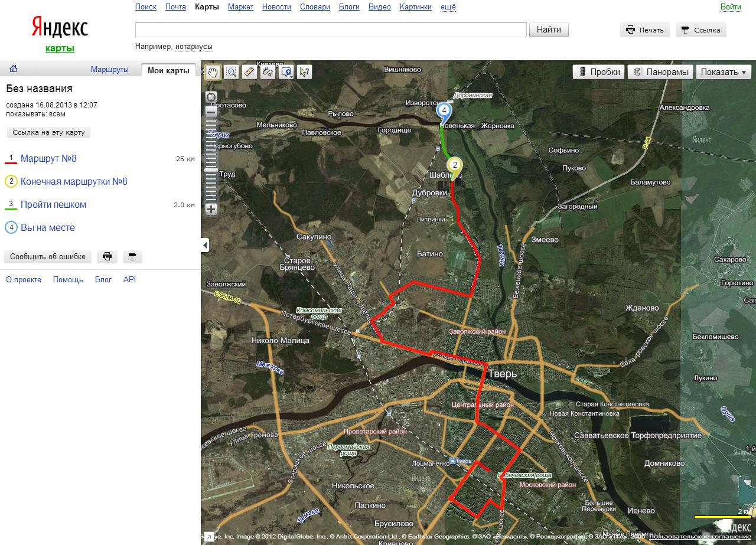Open the add placemark tool dropdown

coord(286,72)
